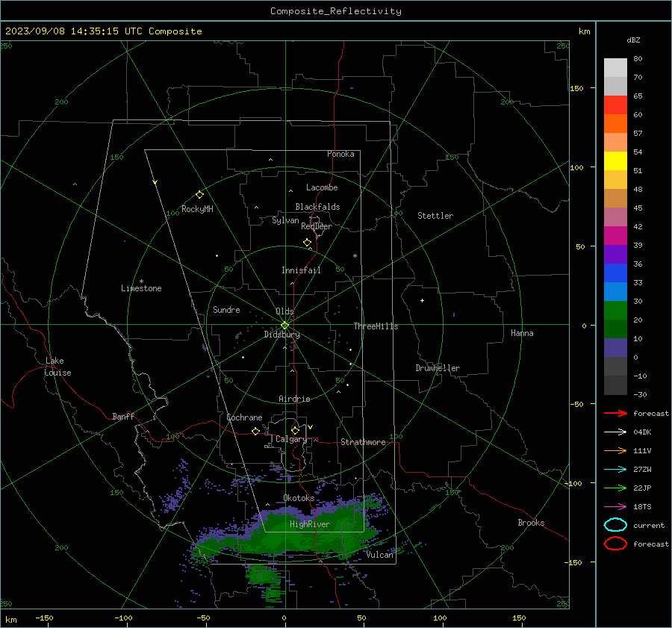
Task: Click the RedDeer city label
Action: [x=317, y=226]
